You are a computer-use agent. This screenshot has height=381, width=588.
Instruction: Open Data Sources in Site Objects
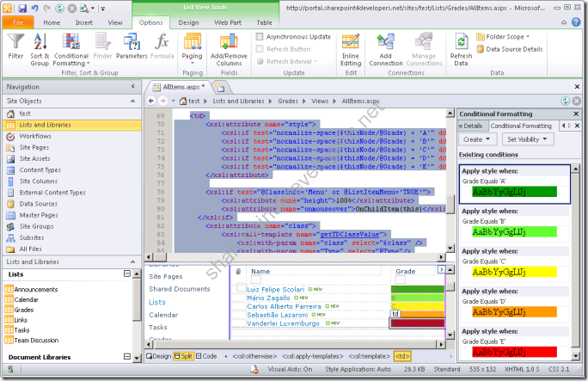pyautogui.click(x=38, y=204)
